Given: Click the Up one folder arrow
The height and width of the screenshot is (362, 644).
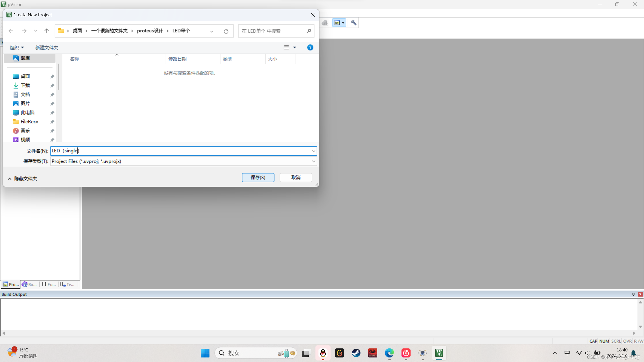Looking at the screenshot, I should click(x=47, y=31).
